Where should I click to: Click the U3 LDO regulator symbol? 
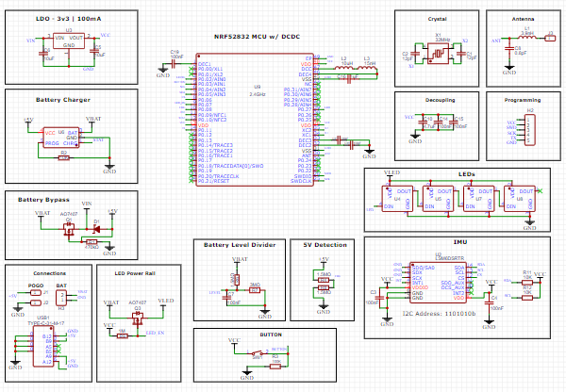coord(69,41)
